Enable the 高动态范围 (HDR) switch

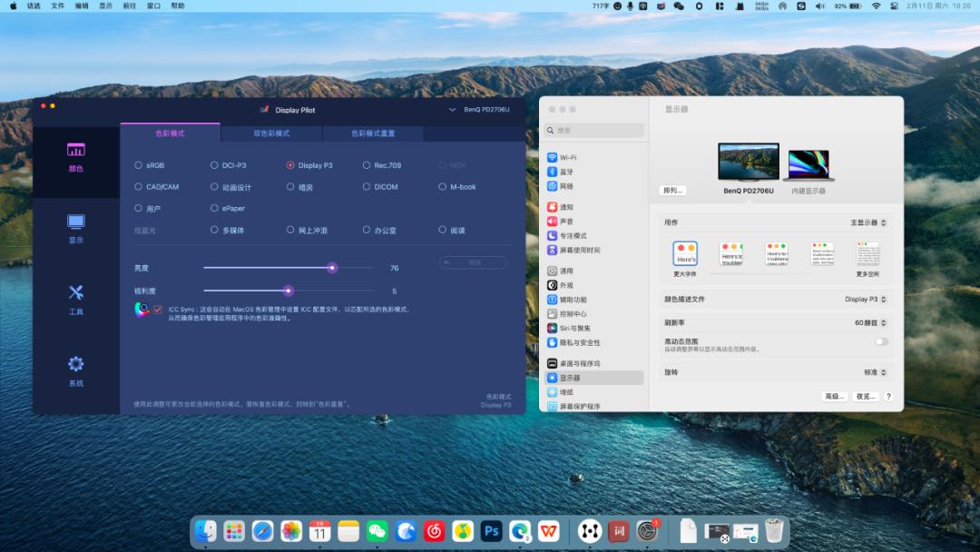(881, 341)
